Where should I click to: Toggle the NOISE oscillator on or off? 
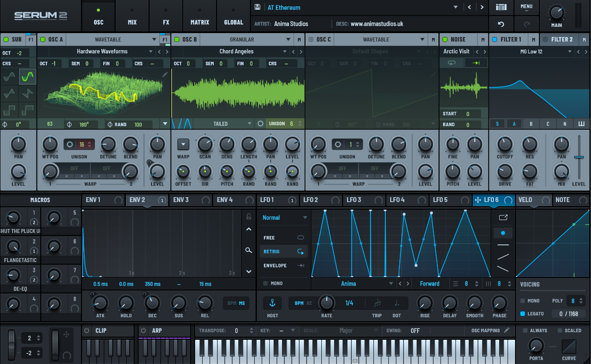point(444,39)
